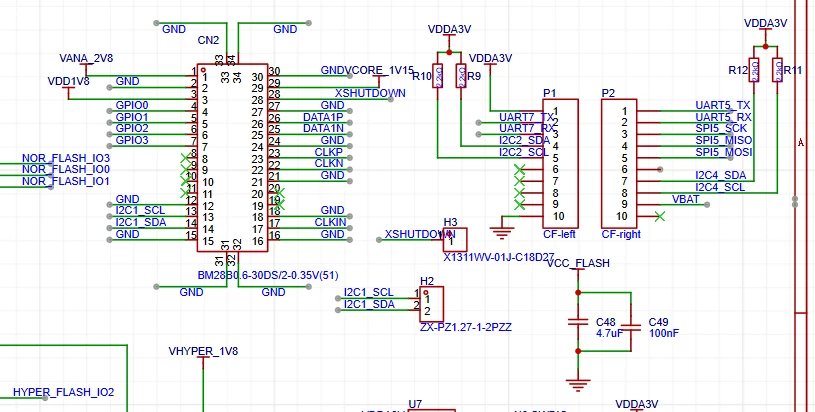Click no-connect marker on P2 pin 10

(660, 216)
